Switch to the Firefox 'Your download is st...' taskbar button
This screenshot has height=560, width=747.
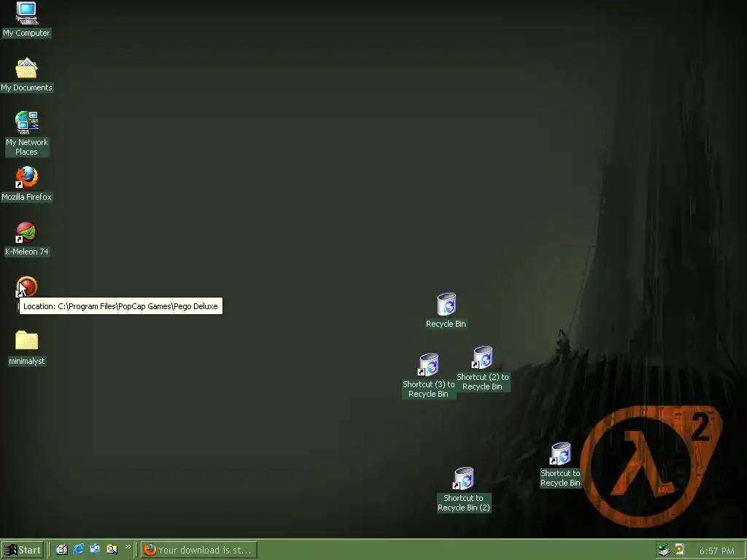point(199,550)
